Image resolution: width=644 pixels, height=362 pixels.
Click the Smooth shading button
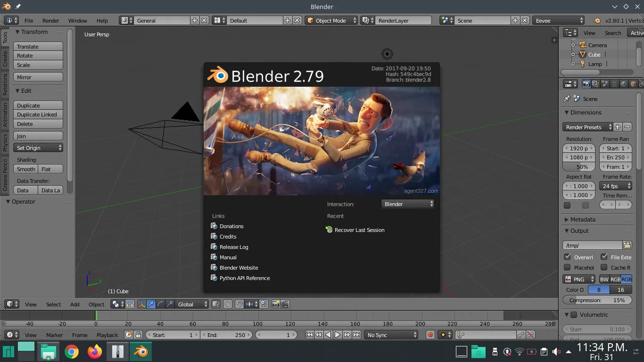pyautogui.click(x=25, y=169)
